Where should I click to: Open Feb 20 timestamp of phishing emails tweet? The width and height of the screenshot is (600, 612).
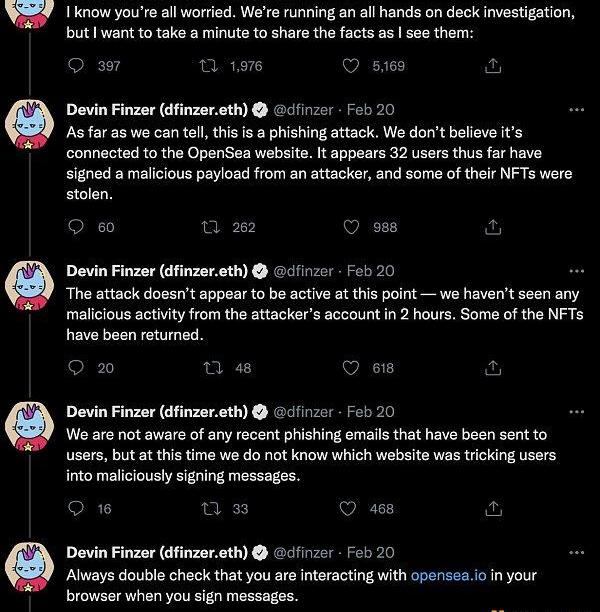(370, 411)
